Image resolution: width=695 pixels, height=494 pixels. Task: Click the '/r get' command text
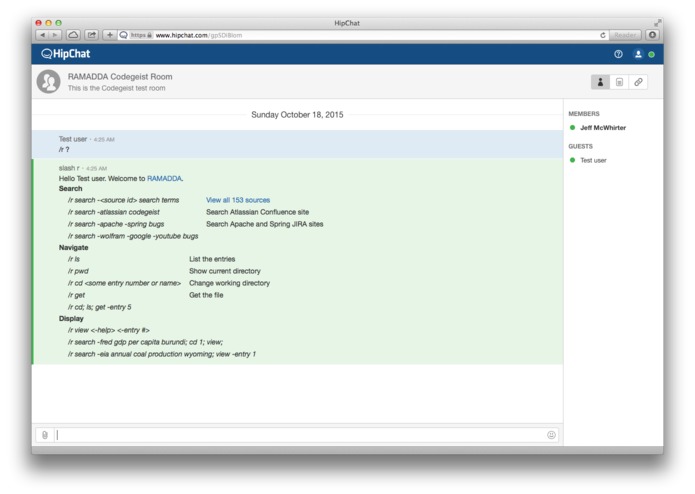click(76, 295)
